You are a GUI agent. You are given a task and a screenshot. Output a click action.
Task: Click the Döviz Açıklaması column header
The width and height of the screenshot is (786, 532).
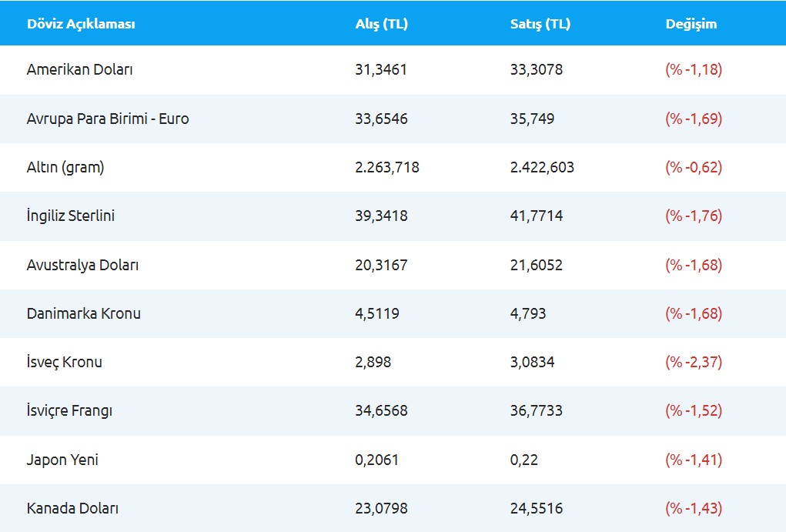(81, 24)
